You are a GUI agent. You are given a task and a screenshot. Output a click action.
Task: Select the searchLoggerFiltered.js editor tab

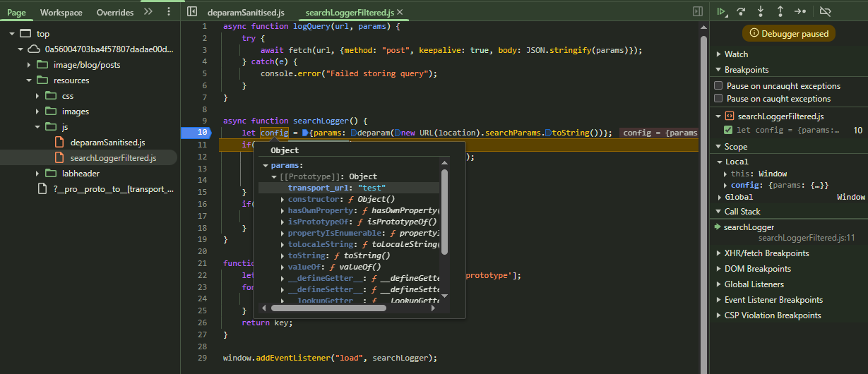tap(350, 13)
